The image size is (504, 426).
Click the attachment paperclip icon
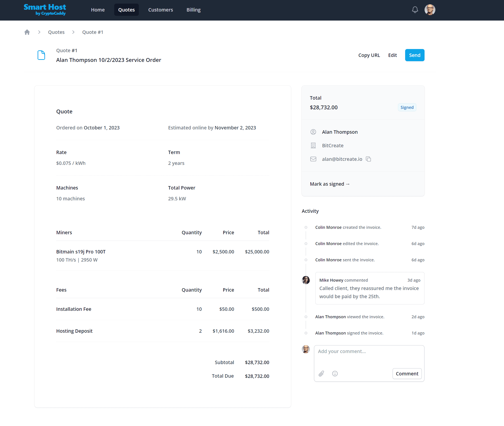click(x=321, y=374)
